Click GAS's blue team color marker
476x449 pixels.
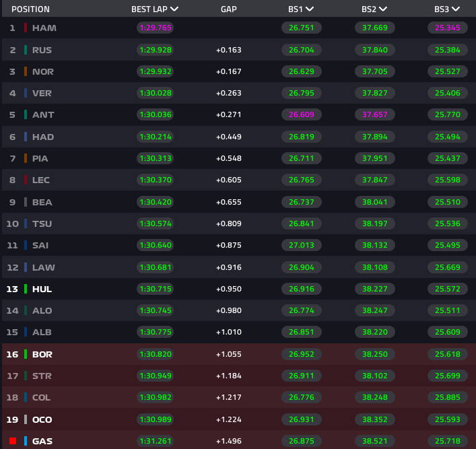pyautogui.click(x=26, y=441)
